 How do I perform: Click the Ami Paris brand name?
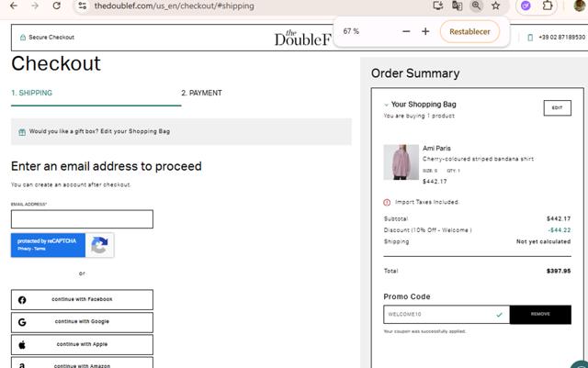click(436, 149)
